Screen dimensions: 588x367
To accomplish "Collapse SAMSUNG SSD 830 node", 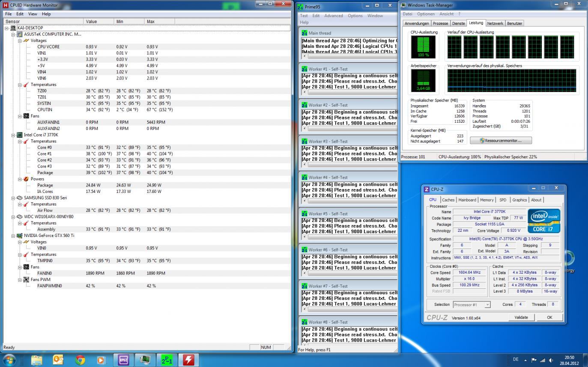I will (x=13, y=198).
